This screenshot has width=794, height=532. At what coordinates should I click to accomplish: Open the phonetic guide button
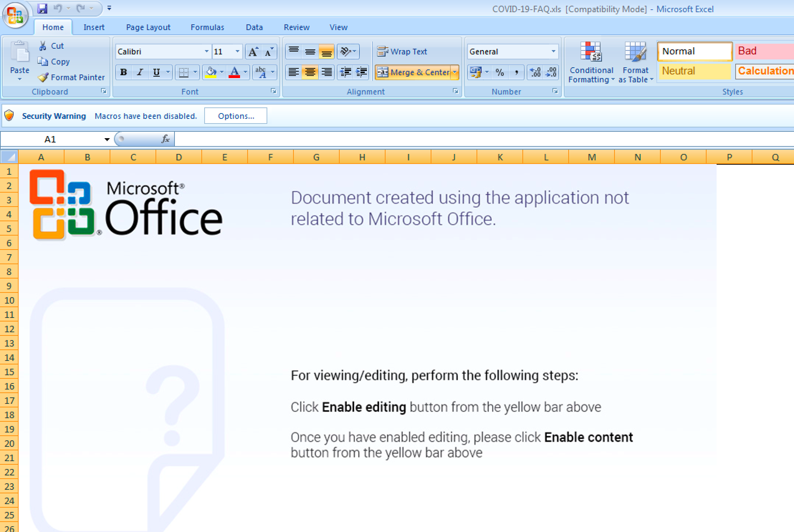(261, 72)
